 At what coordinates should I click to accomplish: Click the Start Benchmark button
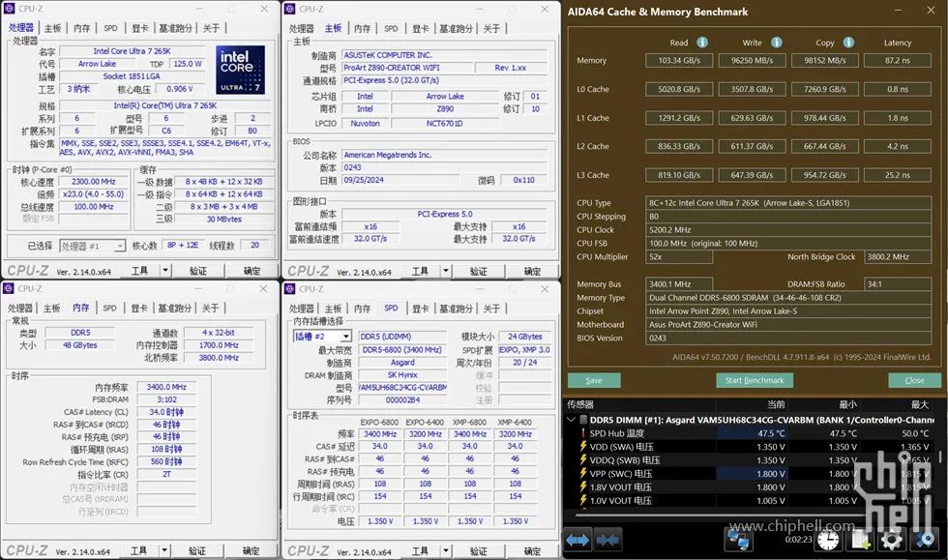pos(755,380)
